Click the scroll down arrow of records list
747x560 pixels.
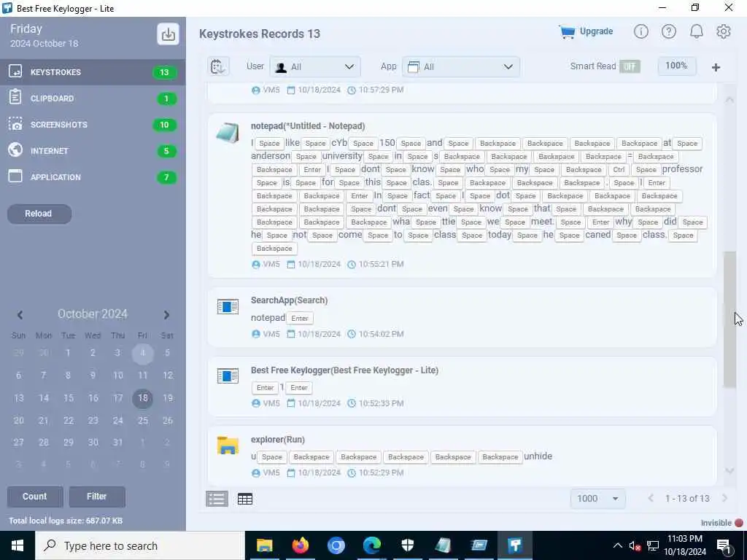[x=729, y=470]
